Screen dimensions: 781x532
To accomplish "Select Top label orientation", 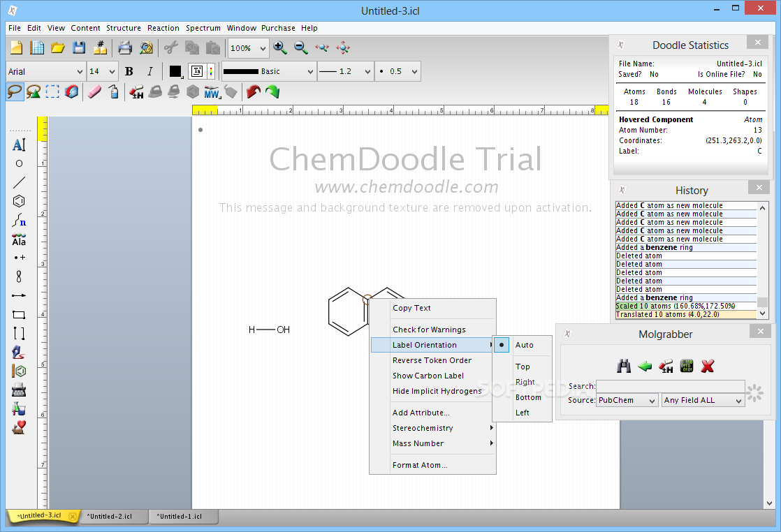I will pos(523,367).
